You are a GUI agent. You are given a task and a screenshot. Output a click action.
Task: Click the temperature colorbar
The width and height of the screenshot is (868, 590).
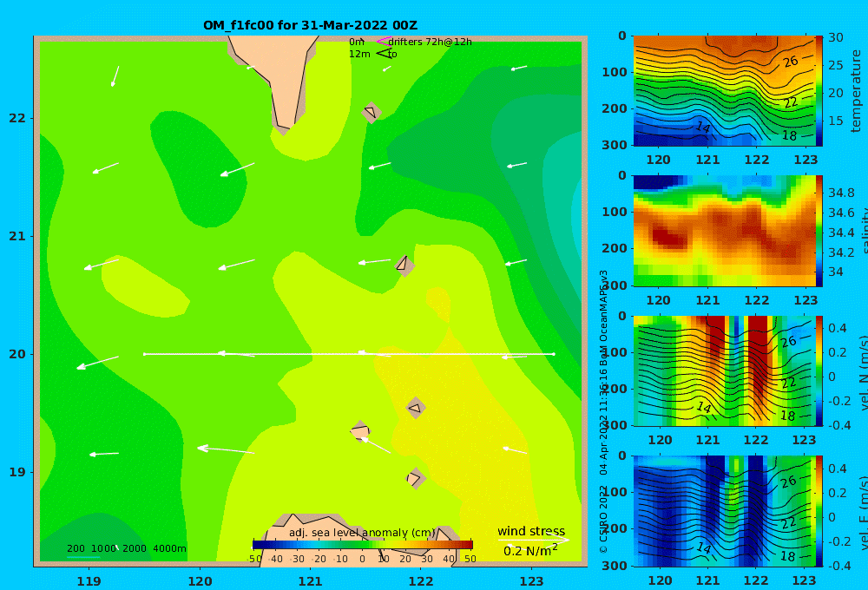tap(819, 91)
